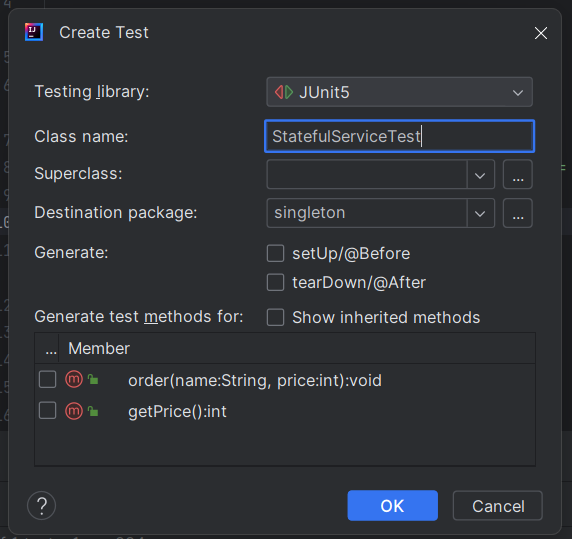Image resolution: width=572 pixels, height=539 pixels.
Task: Check Show inherited methods
Action: [275, 317]
